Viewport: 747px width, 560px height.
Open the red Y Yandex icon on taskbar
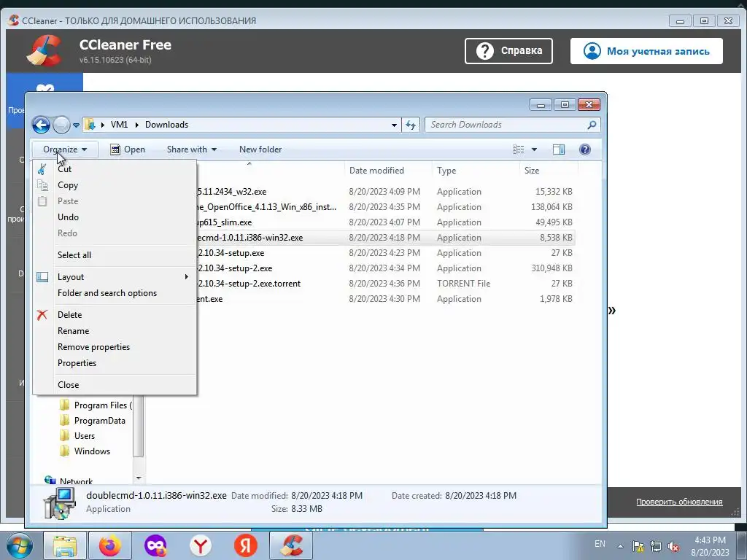point(201,545)
